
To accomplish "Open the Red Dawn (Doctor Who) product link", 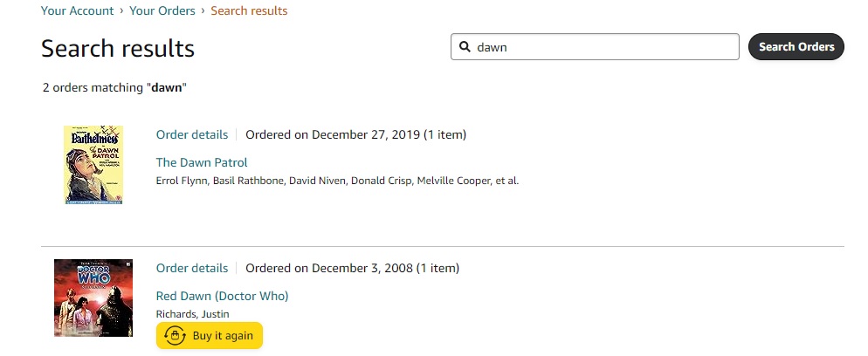I will point(222,296).
